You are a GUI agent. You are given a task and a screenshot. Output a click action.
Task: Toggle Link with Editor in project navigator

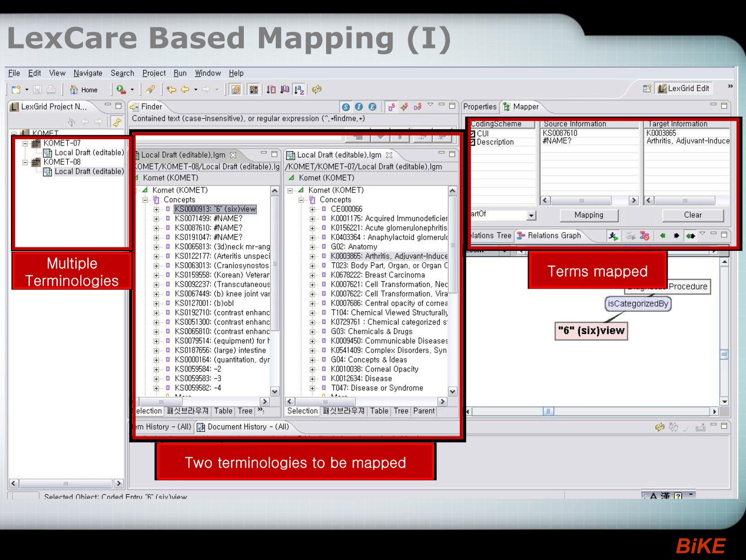coord(117,122)
